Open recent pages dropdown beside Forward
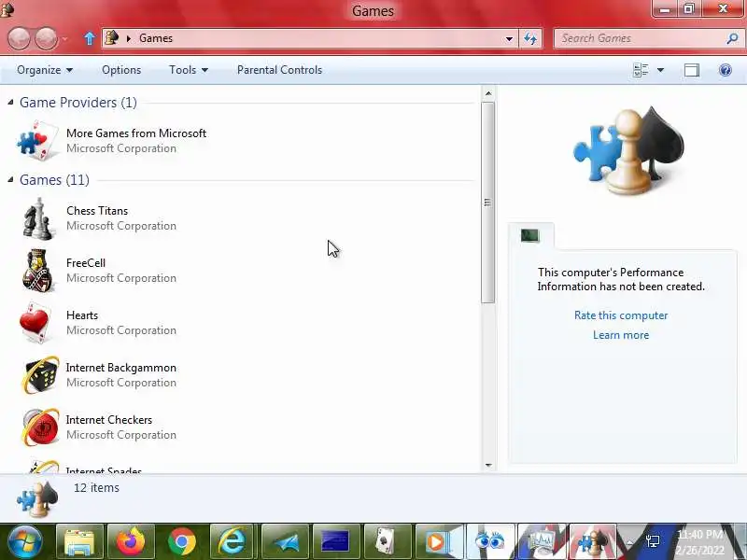 point(64,38)
